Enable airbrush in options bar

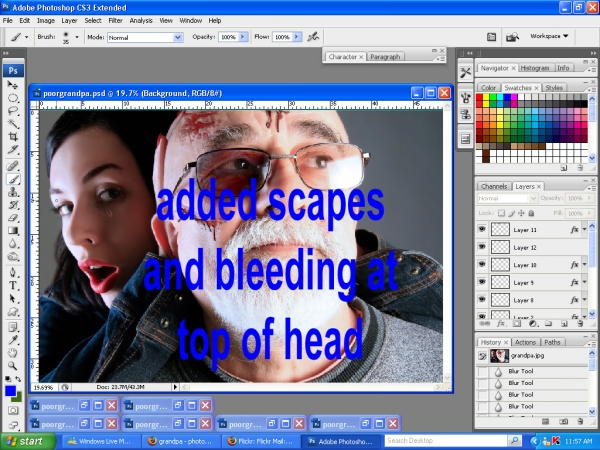click(313, 37)
